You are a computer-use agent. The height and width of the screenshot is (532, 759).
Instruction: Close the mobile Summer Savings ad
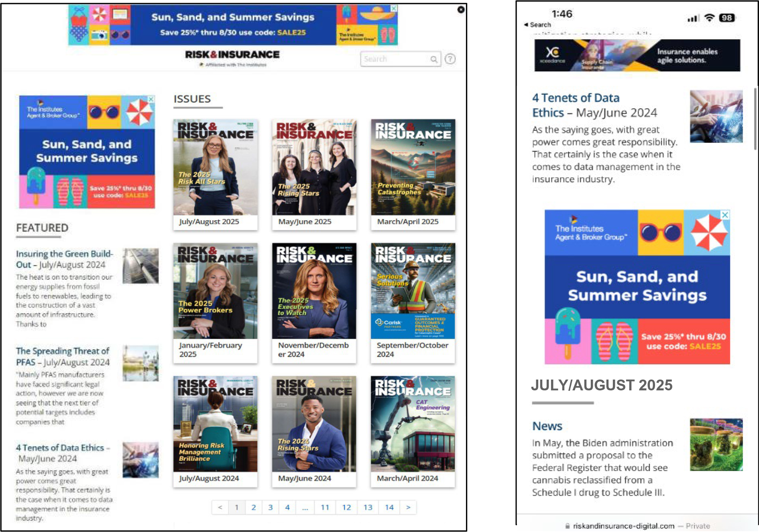(725, 215)
